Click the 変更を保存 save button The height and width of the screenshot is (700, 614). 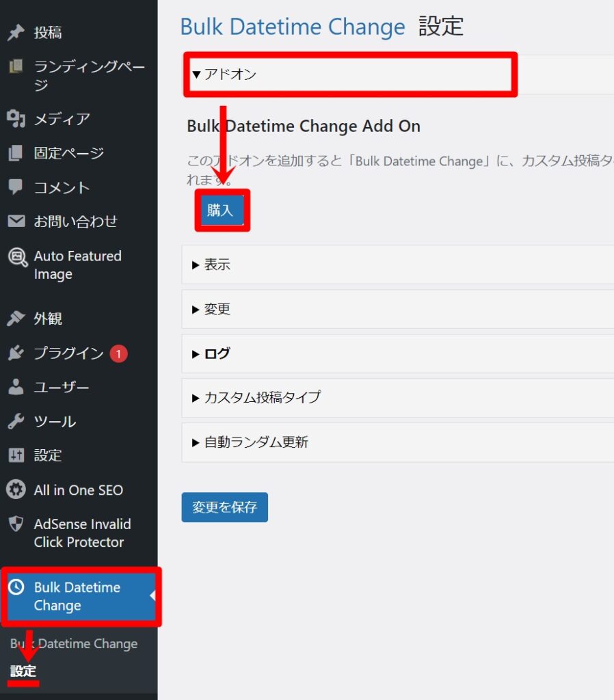coord(224,507)
